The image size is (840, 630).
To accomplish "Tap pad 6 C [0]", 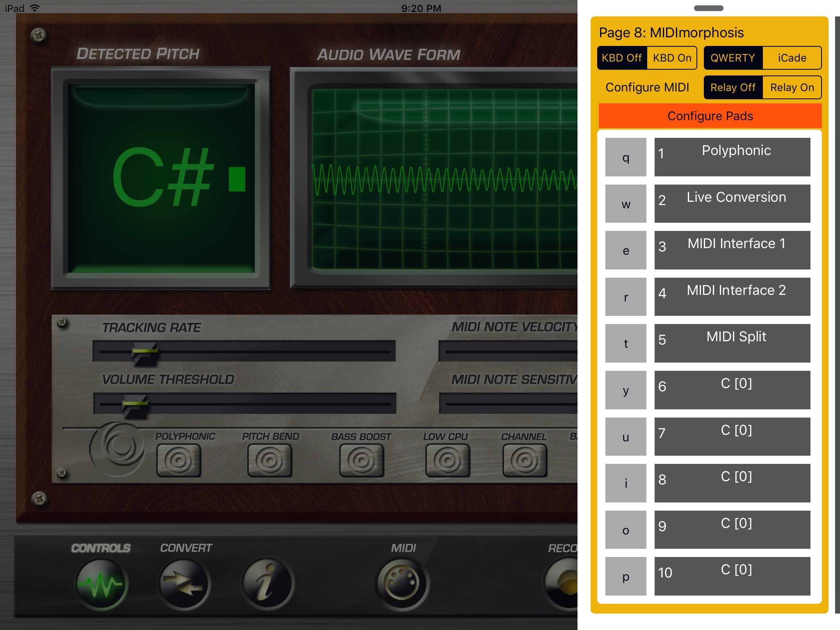I will point(732,390).
